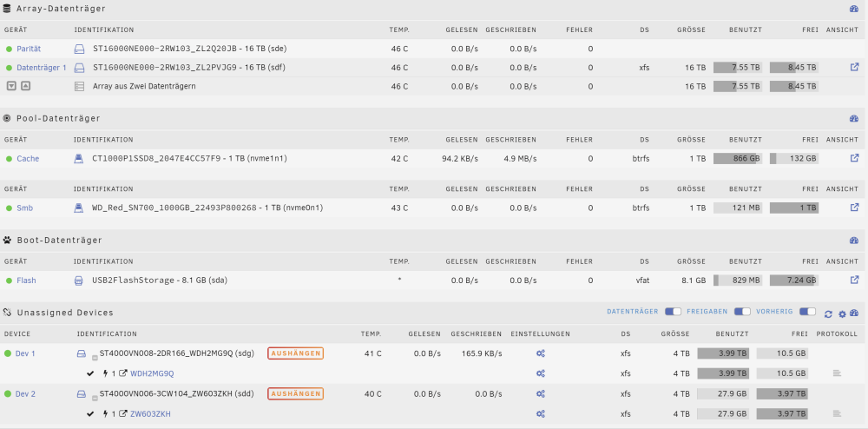Browse Datenträger 1 via Ansicht icon
This screenshot has height=429, width=868.
click(854, 67)
